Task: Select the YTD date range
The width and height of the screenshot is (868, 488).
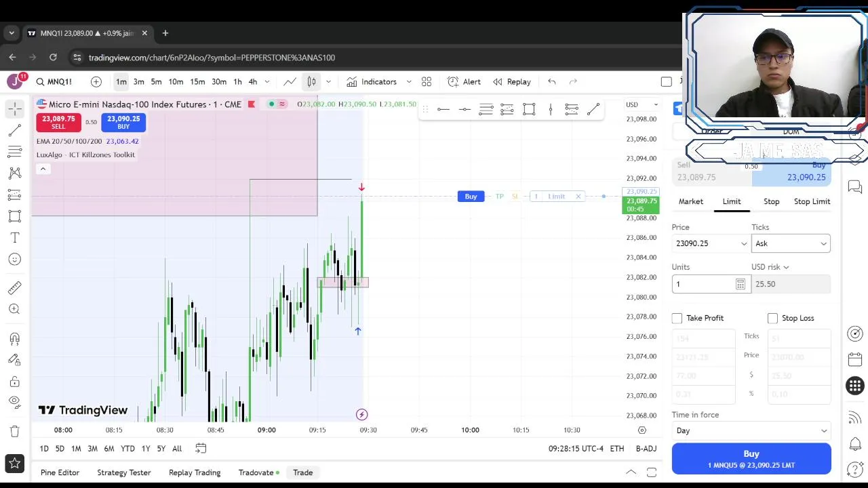Action: pyautogui.click(x=127, y=449)
